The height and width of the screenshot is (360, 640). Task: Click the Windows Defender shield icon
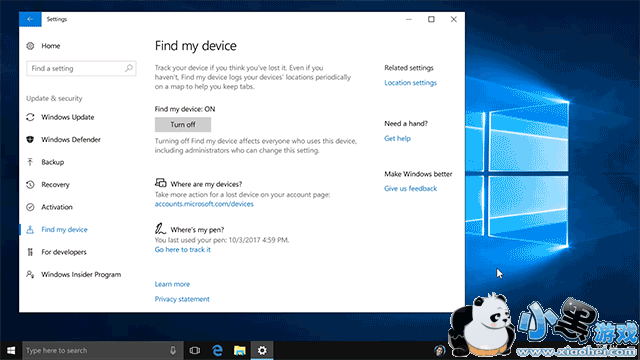pos(30,140)
